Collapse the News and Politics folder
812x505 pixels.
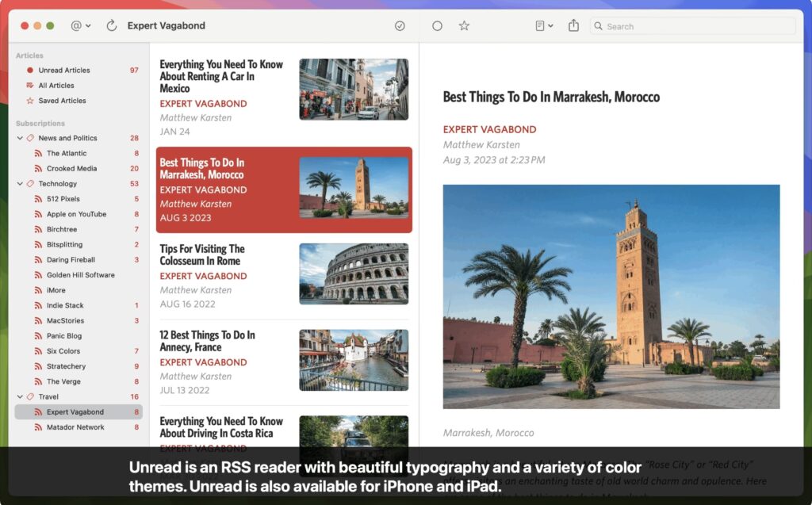(x=20, y=138)
